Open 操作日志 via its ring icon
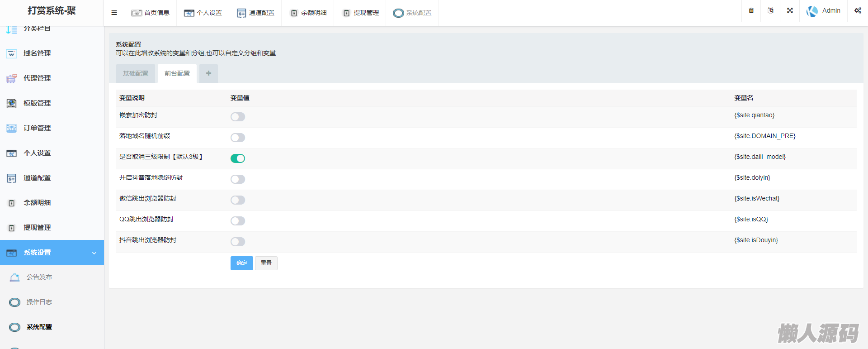Screen dimensions: 868x349 pyautogui.click(x=14, y=302)
